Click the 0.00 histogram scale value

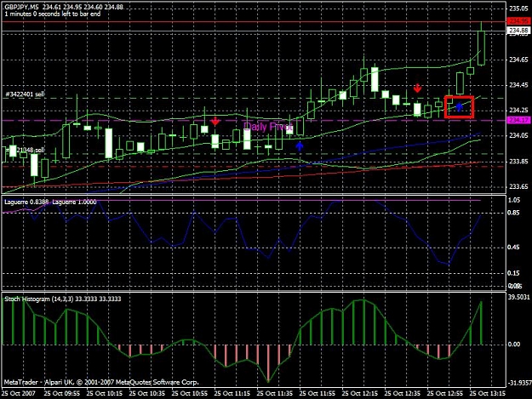[x=514, y=344]
